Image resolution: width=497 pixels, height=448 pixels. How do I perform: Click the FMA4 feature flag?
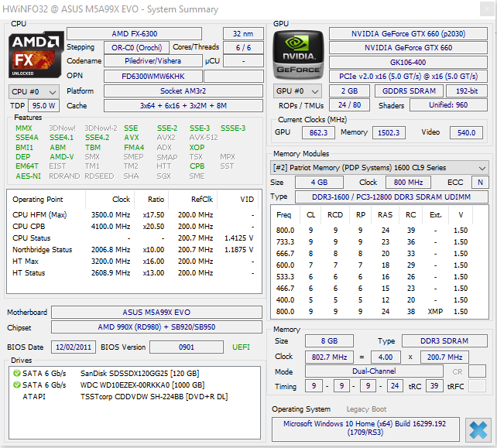[x=134, y=147]
